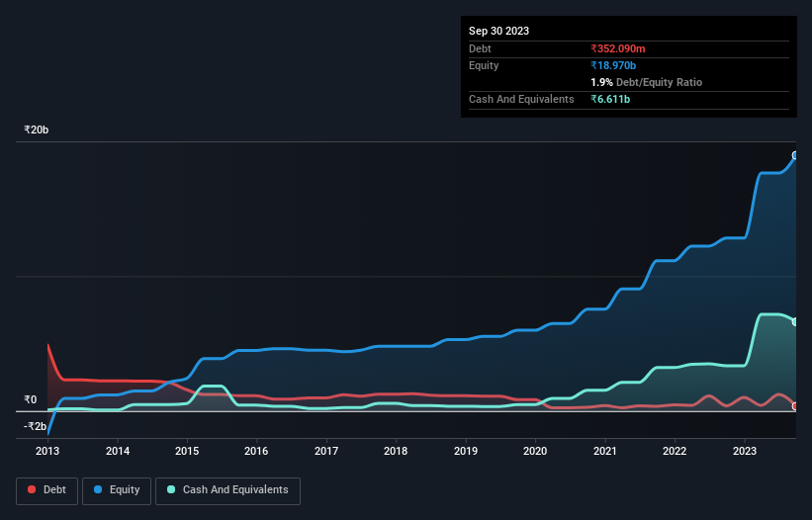
Task: Click the 2013 x-axis year label
Action: 47,451
